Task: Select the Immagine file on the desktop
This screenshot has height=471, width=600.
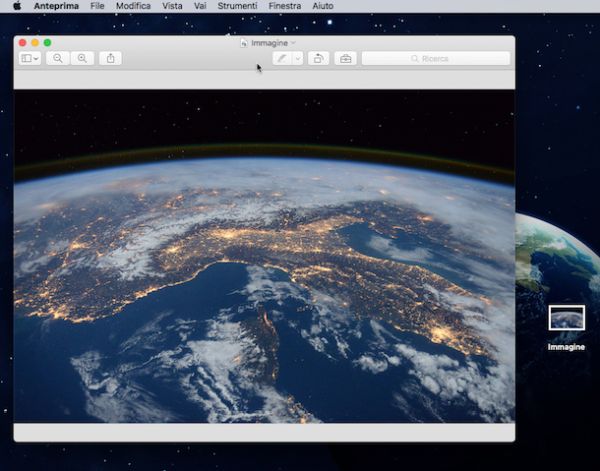Action: coord(566,318)
